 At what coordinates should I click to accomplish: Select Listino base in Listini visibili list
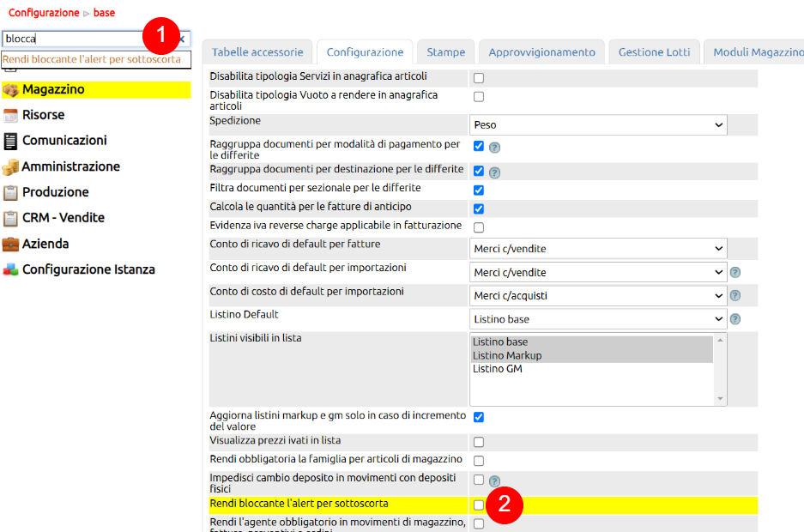coord(592,342)
